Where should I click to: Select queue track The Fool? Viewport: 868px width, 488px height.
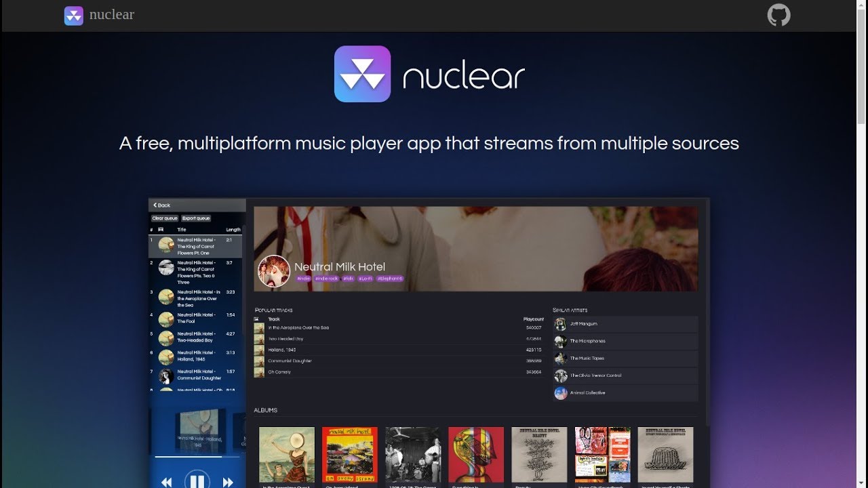[195, 319]
